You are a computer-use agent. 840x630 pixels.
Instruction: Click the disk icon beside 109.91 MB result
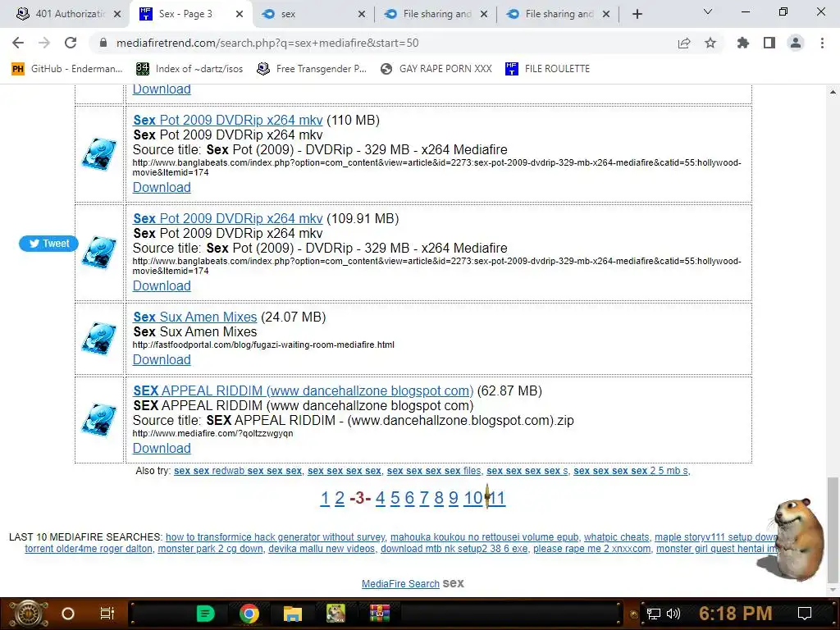[x=99, y=253]
